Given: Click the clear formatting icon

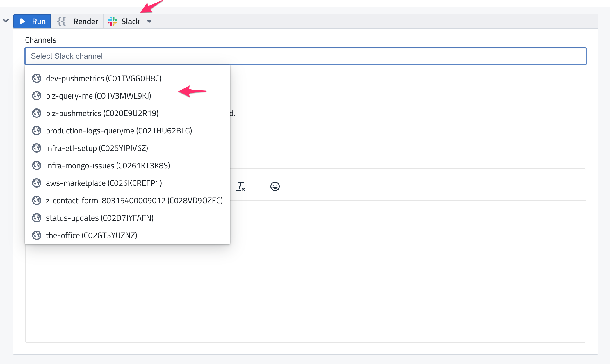Looking at the screenshot, I should [240, 186].
